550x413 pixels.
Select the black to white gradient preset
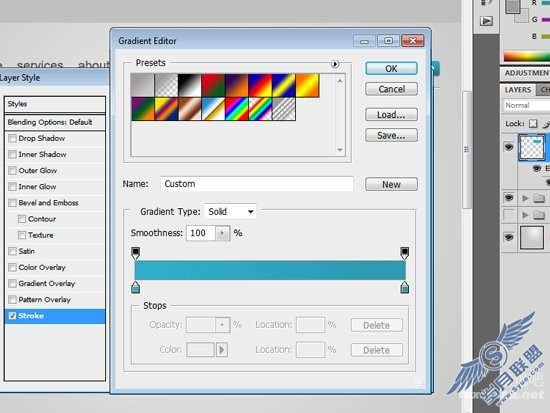click(190, 85)
